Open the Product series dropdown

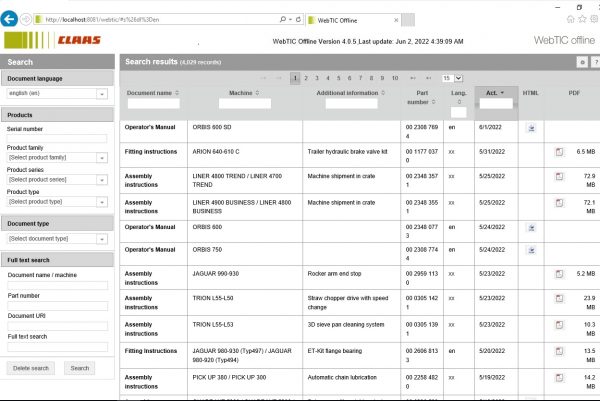(x=102, y=180)
